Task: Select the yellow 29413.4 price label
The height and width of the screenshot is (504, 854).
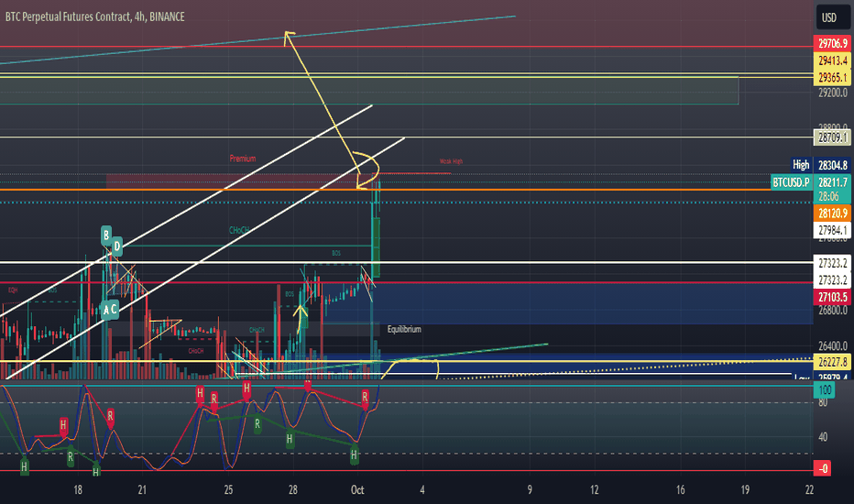Action: coord(833,60)
